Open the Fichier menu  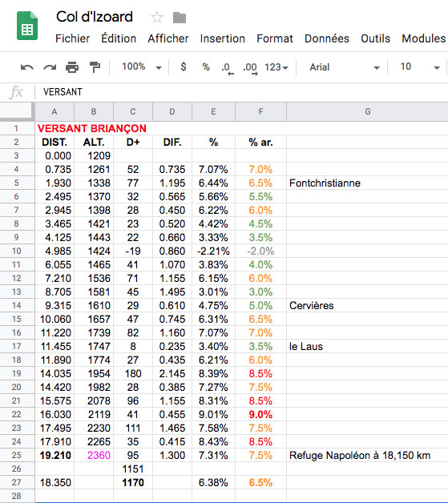[x=72, y=38]
